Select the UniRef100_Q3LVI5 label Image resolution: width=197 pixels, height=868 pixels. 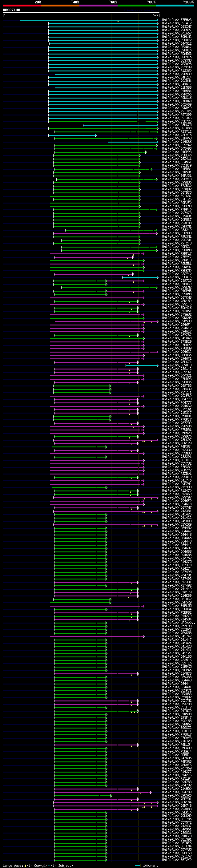pos(176,135)
